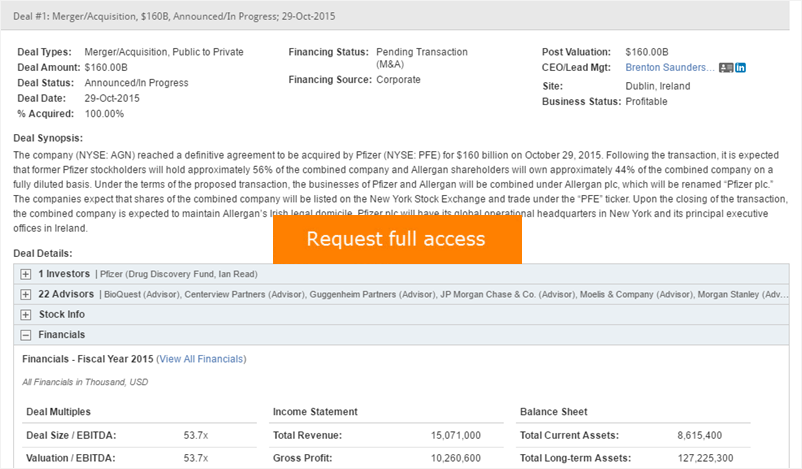Click the Site value Dublin, Ireland
This screenshot has width=802, height=469.
click(658, 86)
